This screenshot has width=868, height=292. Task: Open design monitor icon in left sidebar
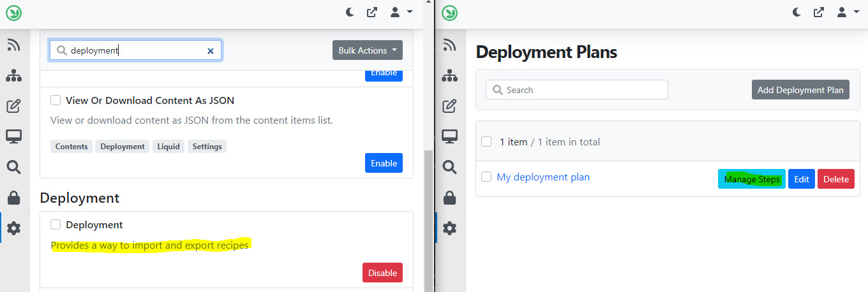click(x=13, y=136)
